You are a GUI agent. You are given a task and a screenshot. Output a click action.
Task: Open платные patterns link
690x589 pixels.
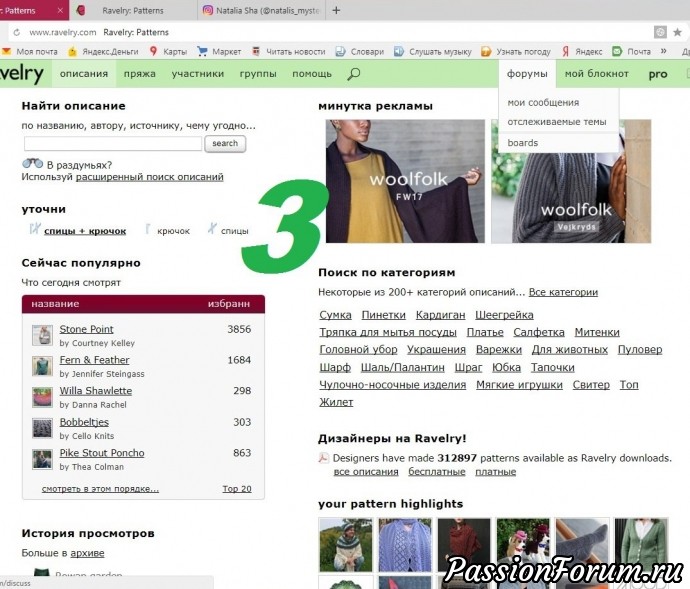click(495, 472)
